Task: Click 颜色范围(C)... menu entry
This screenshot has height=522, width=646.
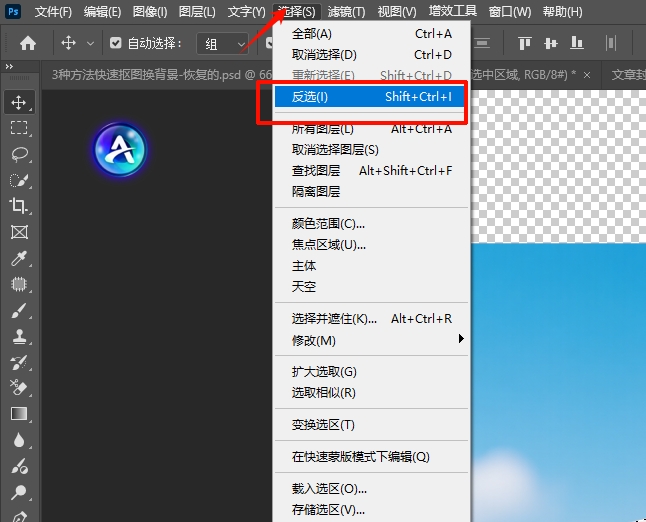Action: pos(328,223)
